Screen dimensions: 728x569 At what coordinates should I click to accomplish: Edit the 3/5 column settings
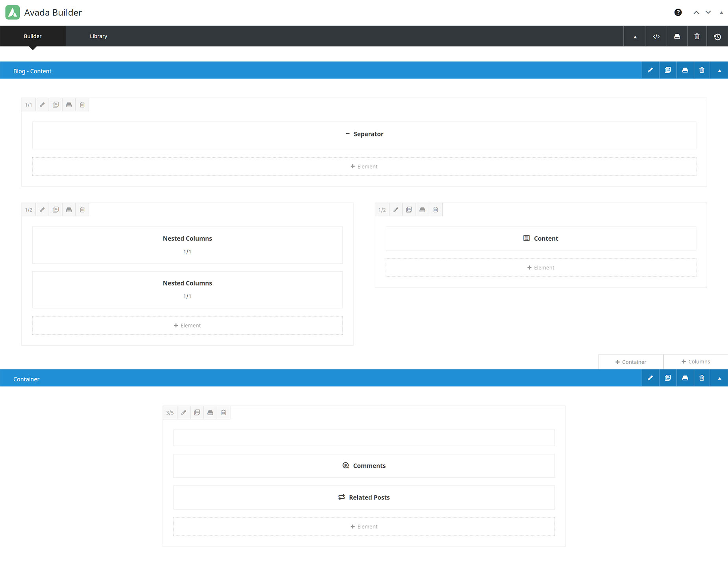(184, 413)
